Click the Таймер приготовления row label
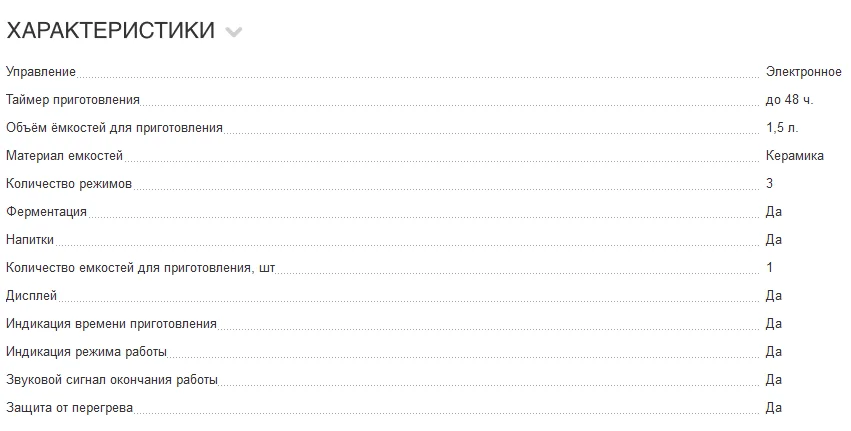 [x=73, y=100]
